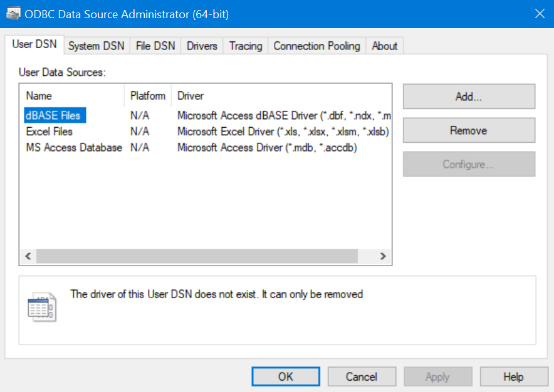Switch to the User DSN tab
The height and width of the screenshot is (392, 554).
click(34, 44)
